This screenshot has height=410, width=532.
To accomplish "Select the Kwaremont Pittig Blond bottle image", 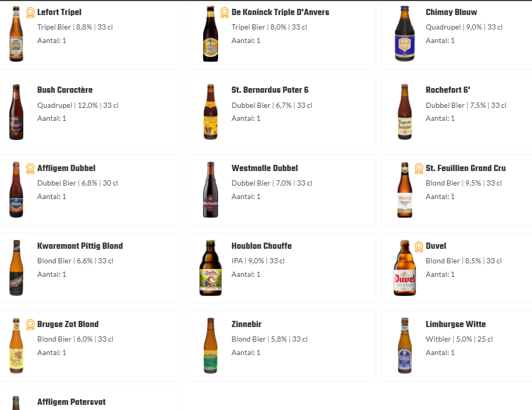I will click(x=16, y=268).
